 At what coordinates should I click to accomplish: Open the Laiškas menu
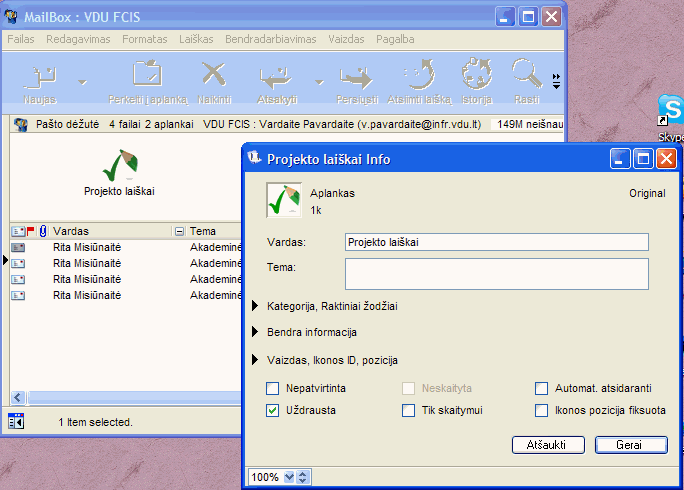[x=196, y=39]
